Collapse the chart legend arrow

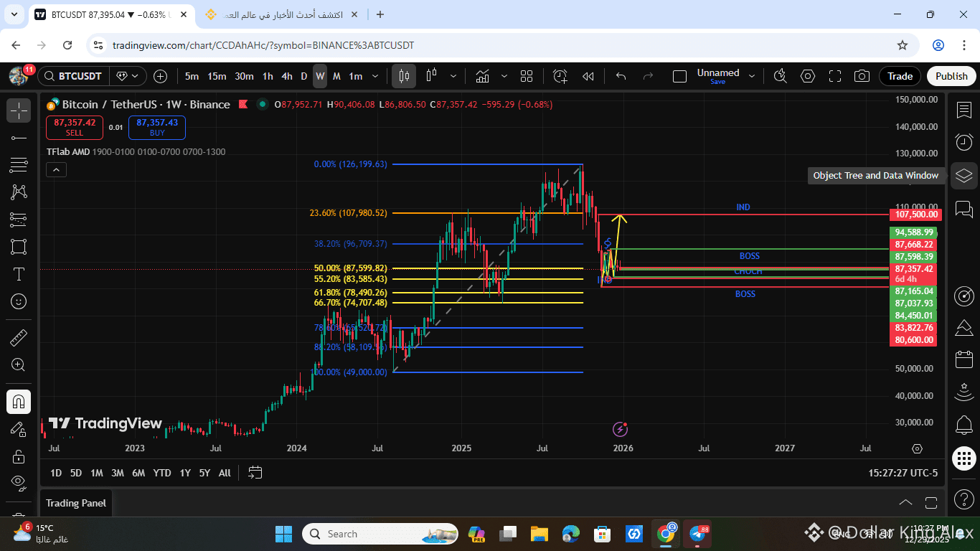(x=56, y=169)
